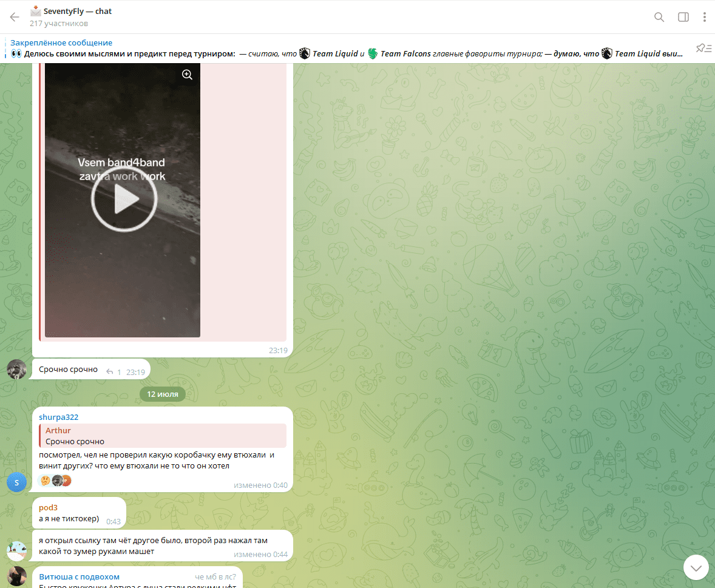Jump to the quoted Arthur message
715x588 pixels.
coord(163,436)
